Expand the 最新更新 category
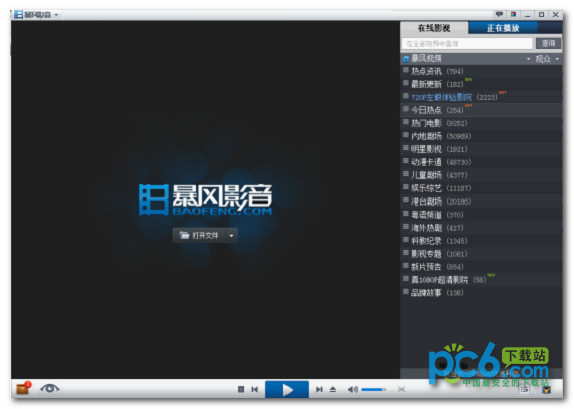The image size is (574, 409). pos(406,83)
